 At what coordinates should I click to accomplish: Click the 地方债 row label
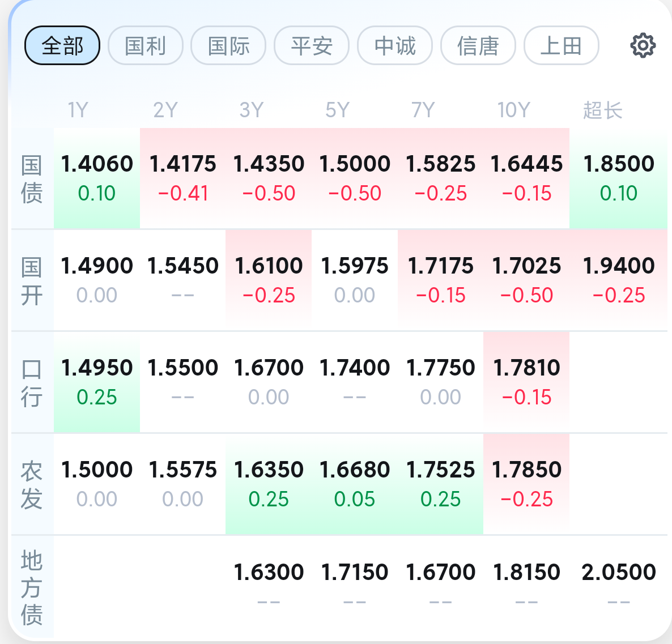pos(32,587)
